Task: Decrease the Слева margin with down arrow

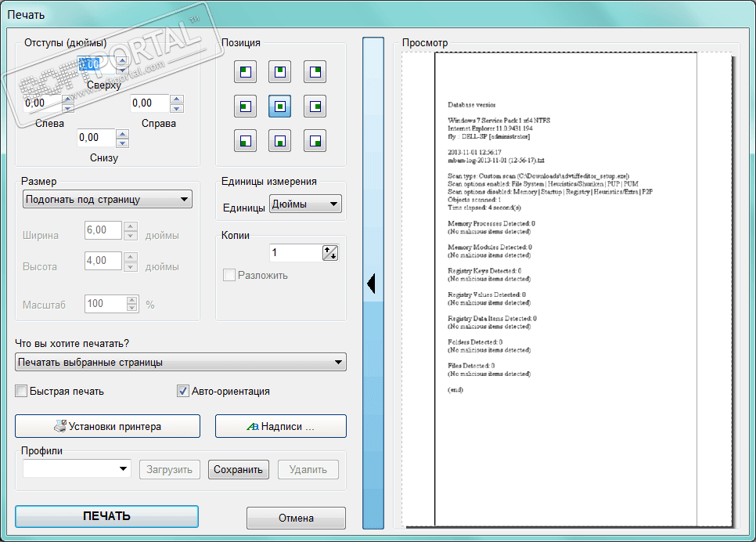Action: tap(68, 108)
